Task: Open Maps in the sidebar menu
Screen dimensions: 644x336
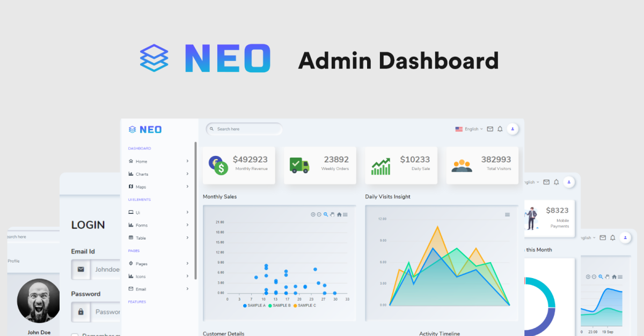Action: click(158, 187)
